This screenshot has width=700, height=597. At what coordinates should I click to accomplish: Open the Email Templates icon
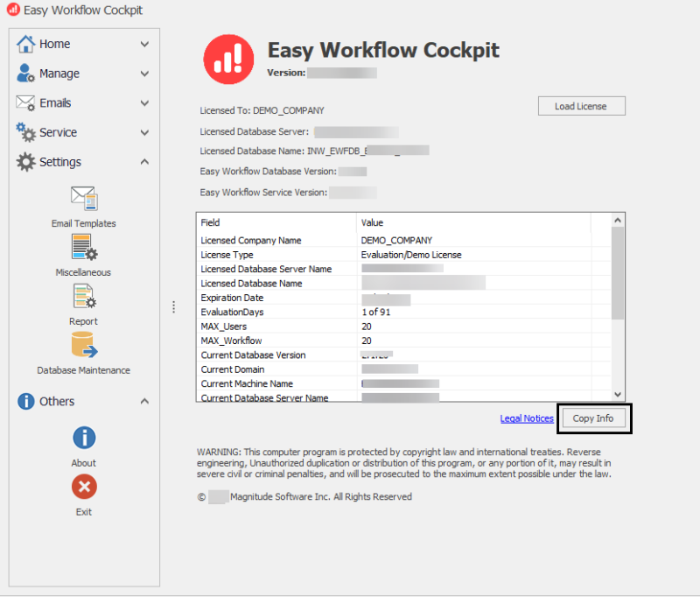(84, 198)
